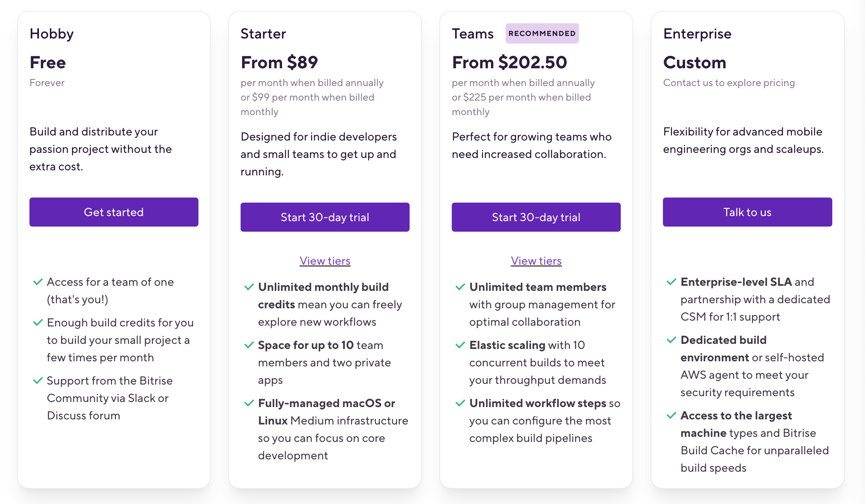865x504 pixels.
Task: Click checkmark beside Space for up to 10
Action: click(249, 345)
